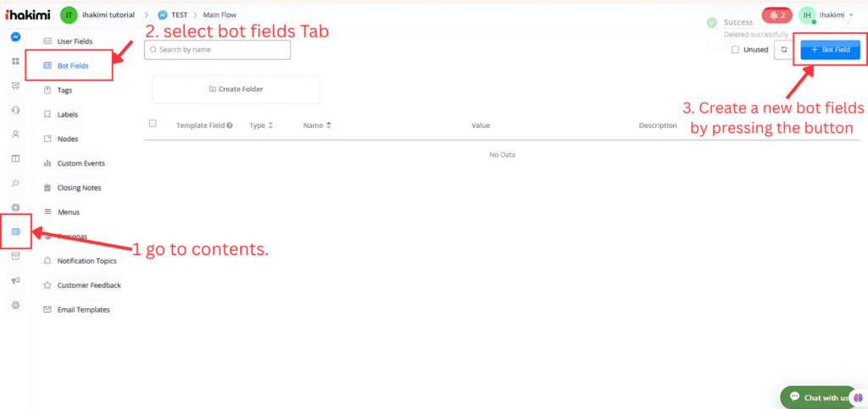The image size is (868, 409).
Task: Enable the Unused checkbox
Action: pyautogui.click(x=735, y=50)
